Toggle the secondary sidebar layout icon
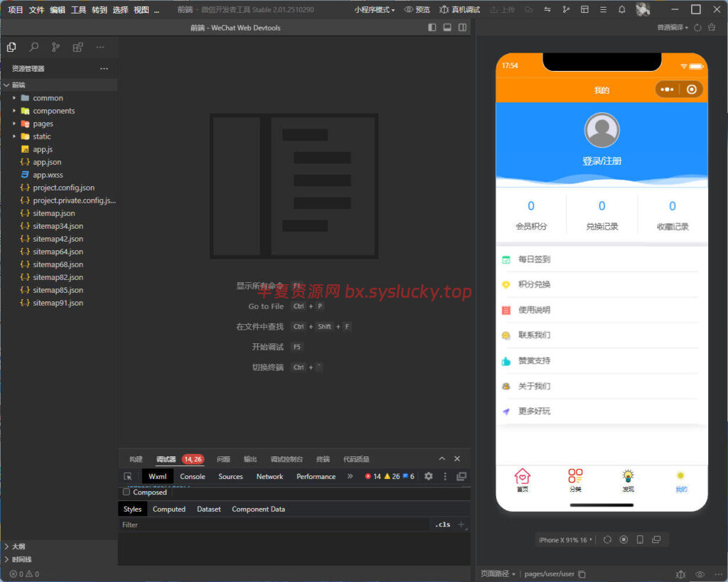 pos(462,28)
